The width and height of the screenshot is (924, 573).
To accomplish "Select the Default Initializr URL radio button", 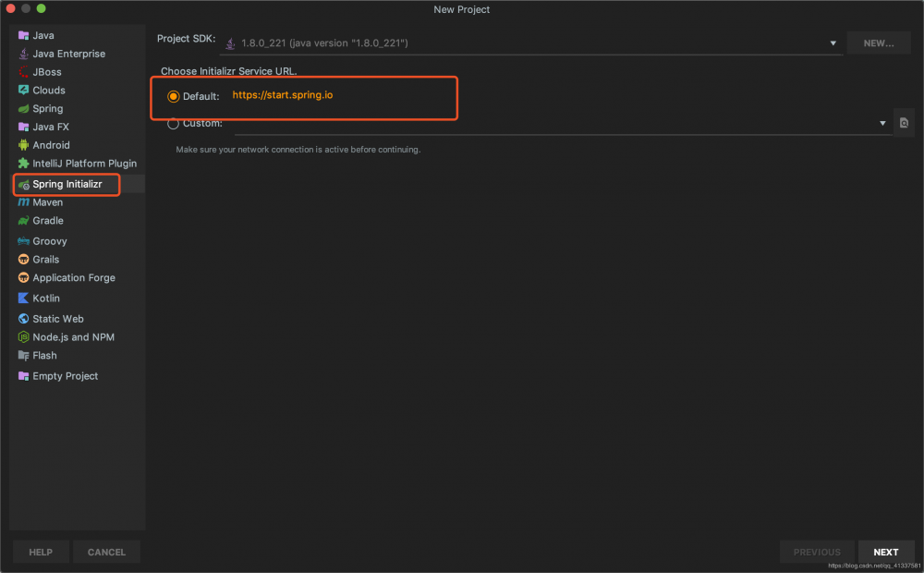I will [174, 96].
